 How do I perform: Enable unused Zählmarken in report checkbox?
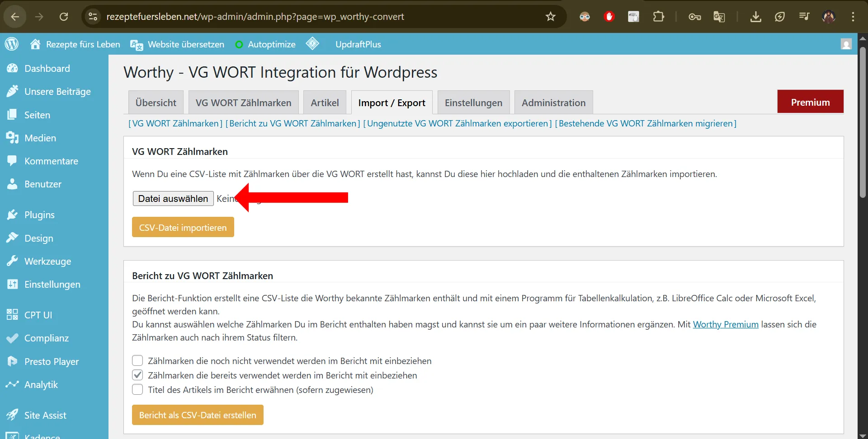click(x=137, y=360)
